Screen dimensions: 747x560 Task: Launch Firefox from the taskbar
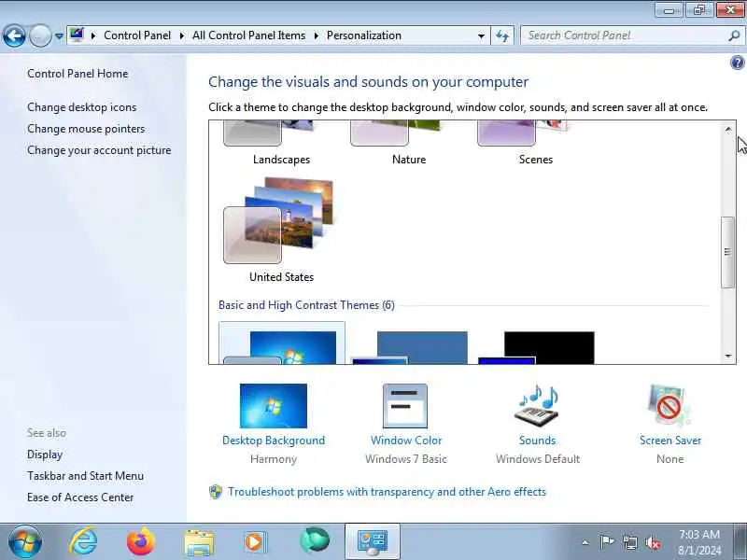point(141,541)
